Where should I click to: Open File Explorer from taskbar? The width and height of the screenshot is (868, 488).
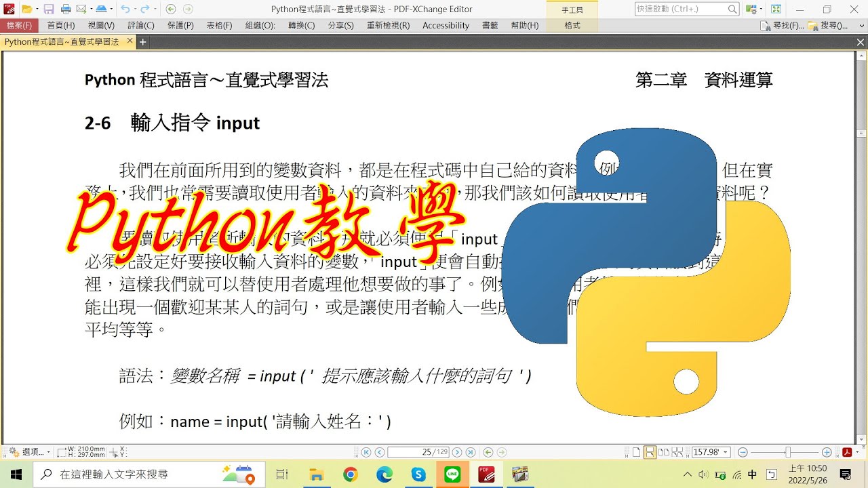pos(316,474)
